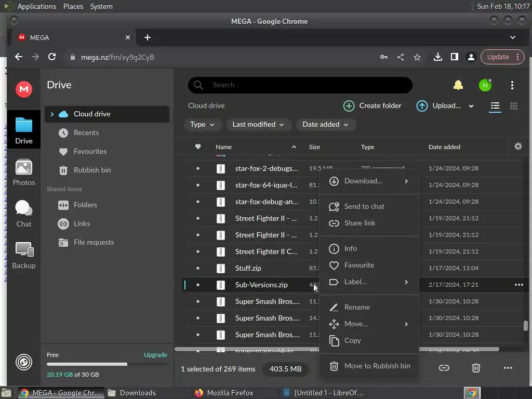Viewport: 532px width, 399px height.
Task: Toggle Chrome side panel
Action: tap(454, 57)
